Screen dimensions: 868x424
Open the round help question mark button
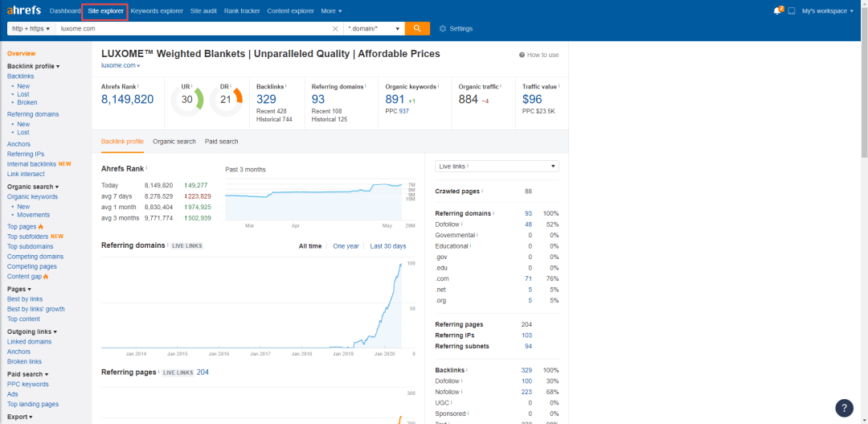coord(844,407)
